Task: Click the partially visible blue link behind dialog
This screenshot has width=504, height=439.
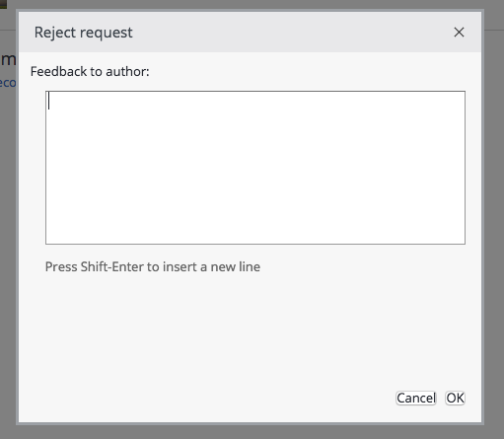Action: pyautogui.click(x=8, y=83)
